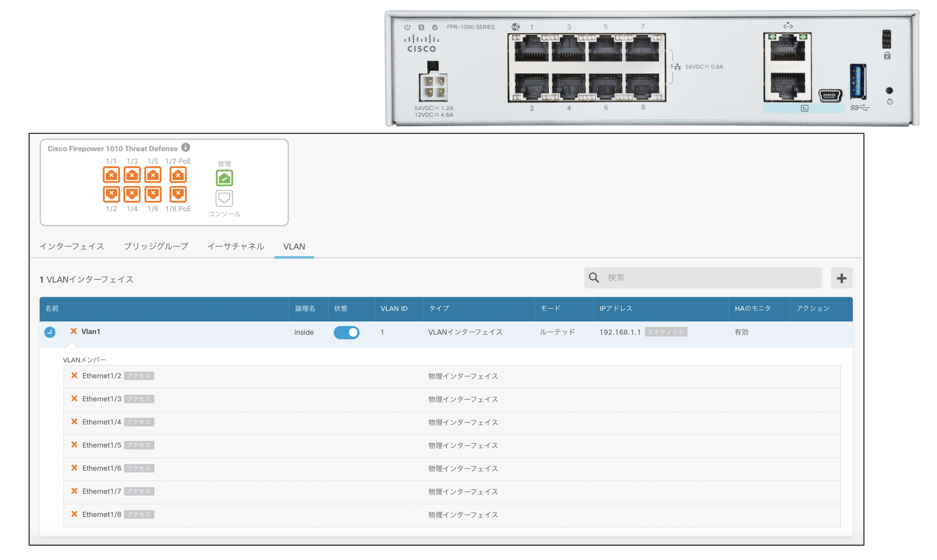
Task: Collapse the Vlan1 row expander
Action: point(50,332)
